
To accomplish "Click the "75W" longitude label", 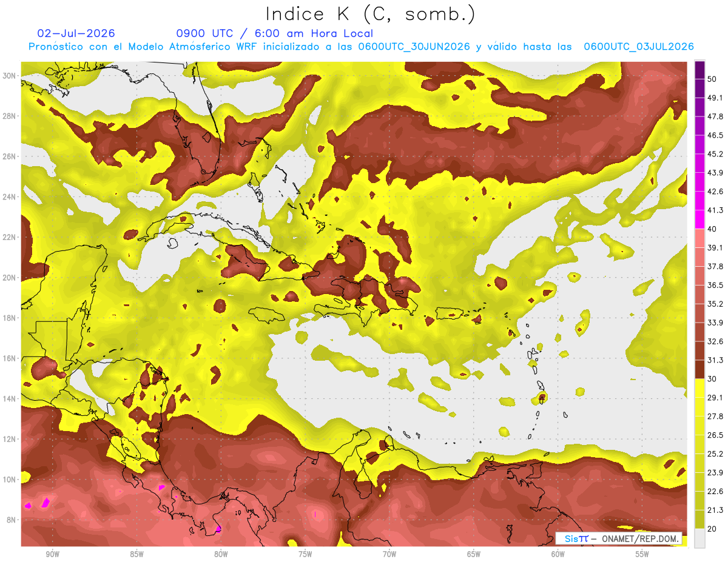I will [x=305, y=555].
